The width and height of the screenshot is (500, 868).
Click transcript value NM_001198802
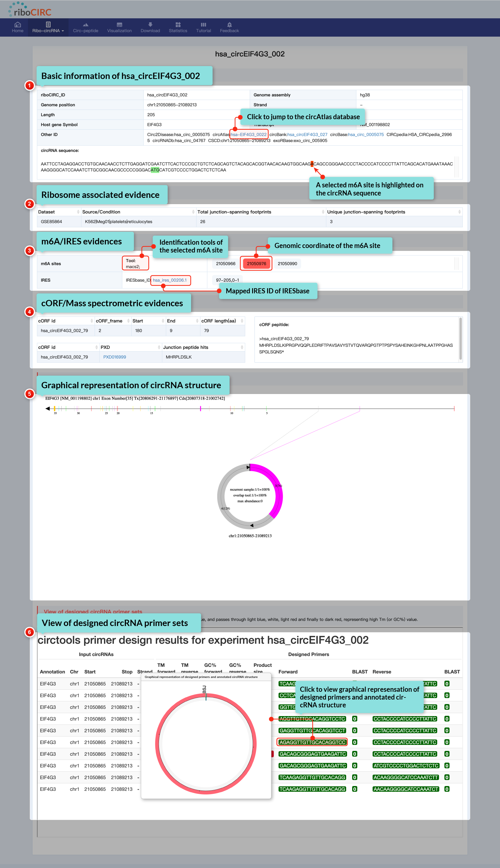tap(375, 125)
